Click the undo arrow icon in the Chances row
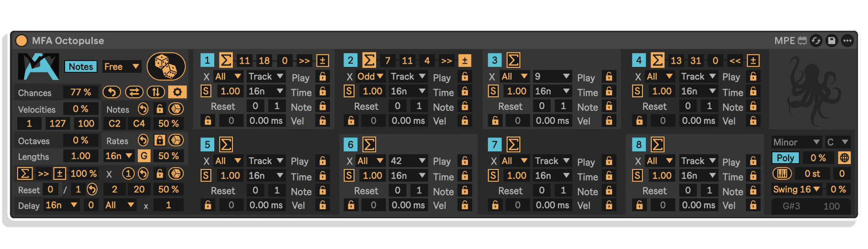 point(112,92)
